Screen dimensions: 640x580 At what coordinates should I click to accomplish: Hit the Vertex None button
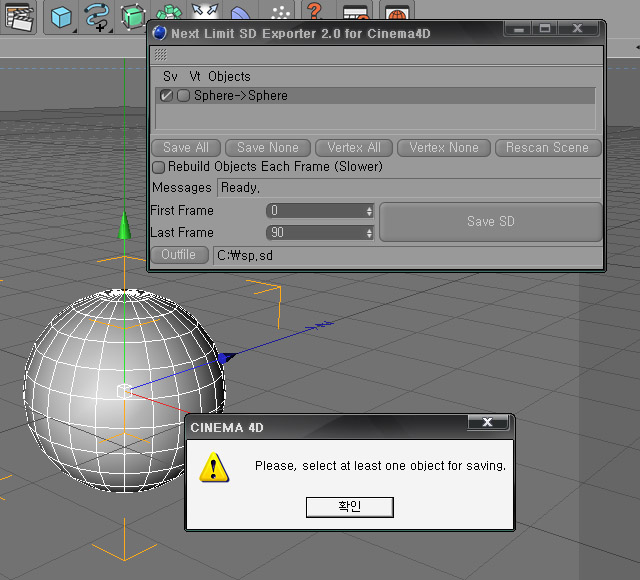pos(444,148)
